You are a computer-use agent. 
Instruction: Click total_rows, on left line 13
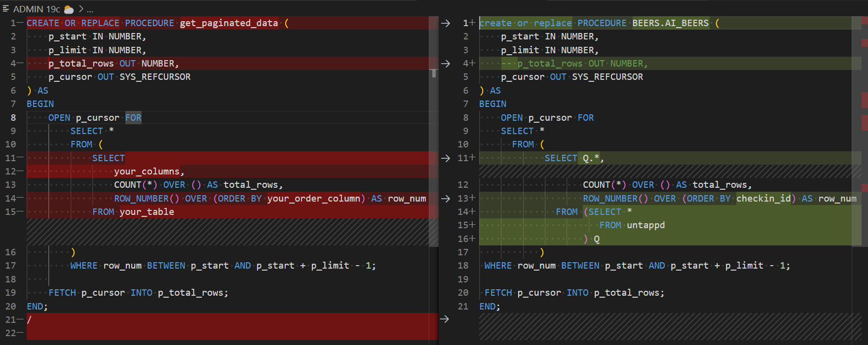pyautogui.click(x=254, y=185)
